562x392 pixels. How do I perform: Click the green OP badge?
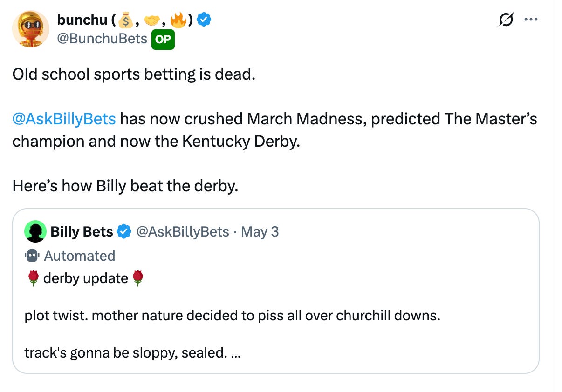[163, 39]
